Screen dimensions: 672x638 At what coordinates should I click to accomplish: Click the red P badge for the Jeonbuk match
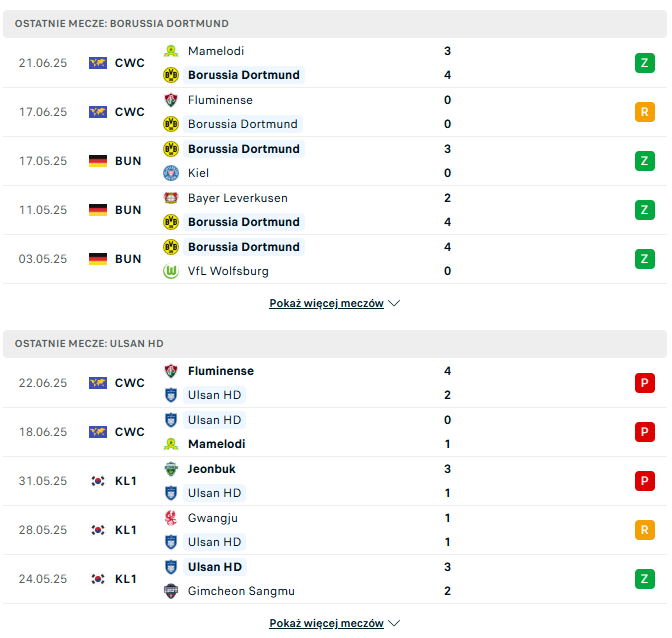645,481
